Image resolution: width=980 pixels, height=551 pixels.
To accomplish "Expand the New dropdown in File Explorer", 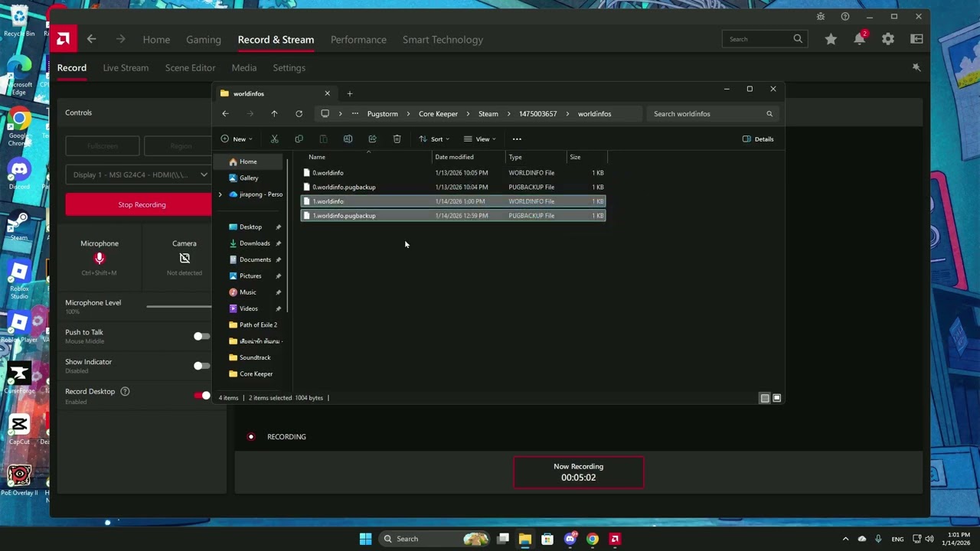I will tap(237, 139).
